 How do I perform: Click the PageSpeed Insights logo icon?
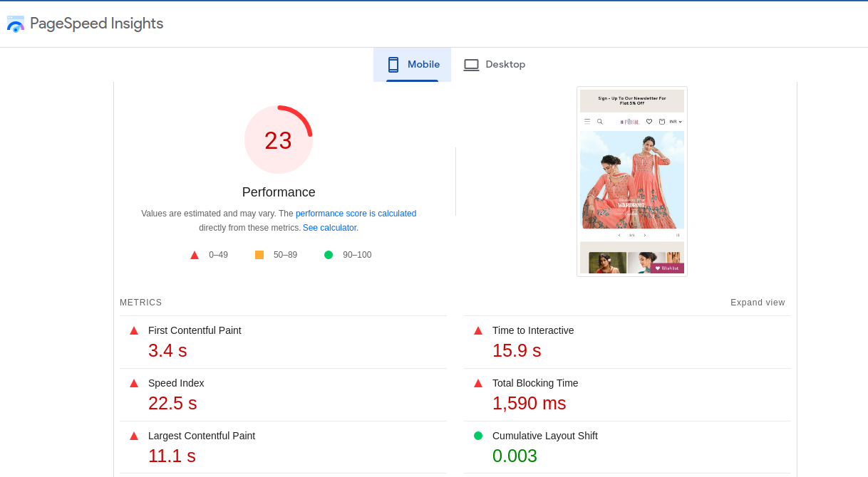tap(15, 23)
